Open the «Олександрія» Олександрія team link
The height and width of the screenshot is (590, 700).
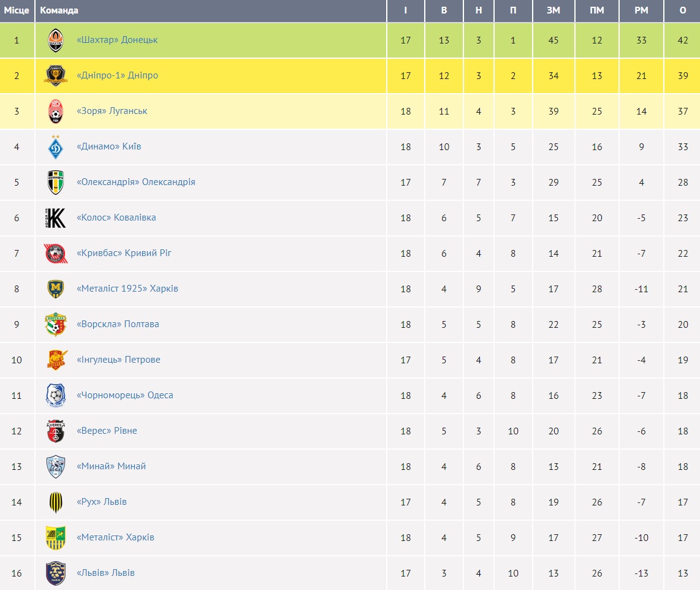[x=135, y=182]
